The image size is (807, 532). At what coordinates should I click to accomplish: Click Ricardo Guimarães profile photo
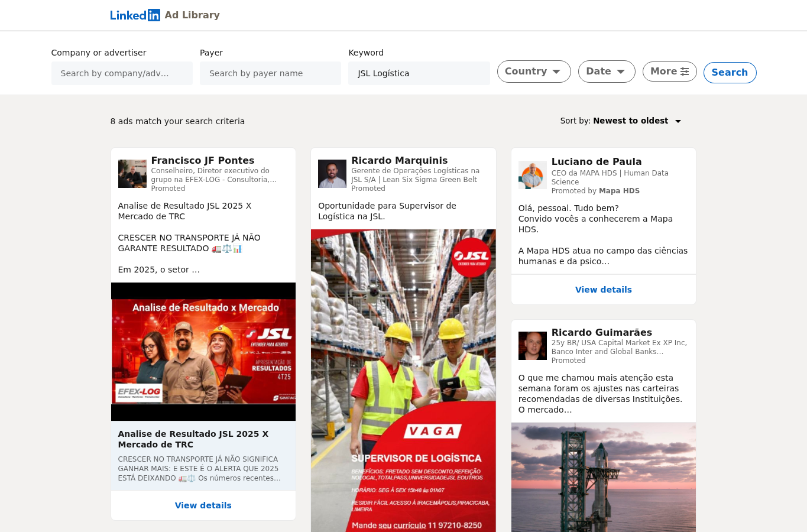pos(533,346)
